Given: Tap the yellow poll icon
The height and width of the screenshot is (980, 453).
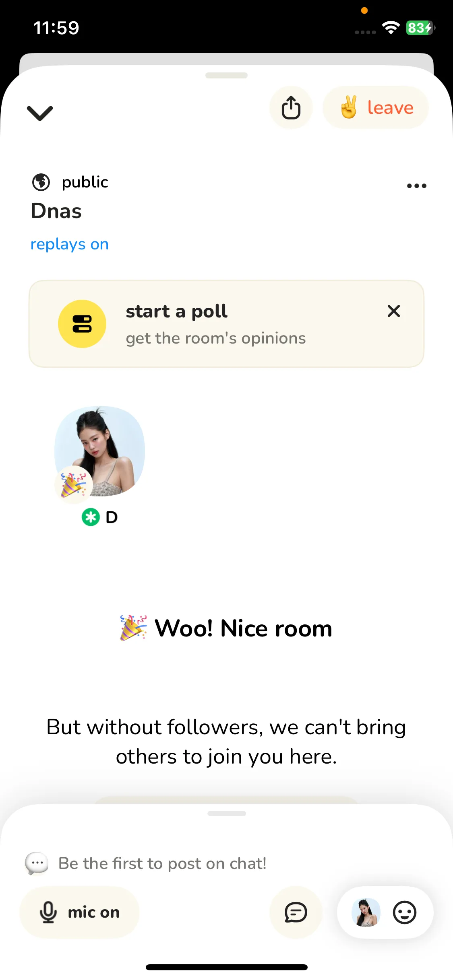Looking at the screenshot, I should 82,324.
